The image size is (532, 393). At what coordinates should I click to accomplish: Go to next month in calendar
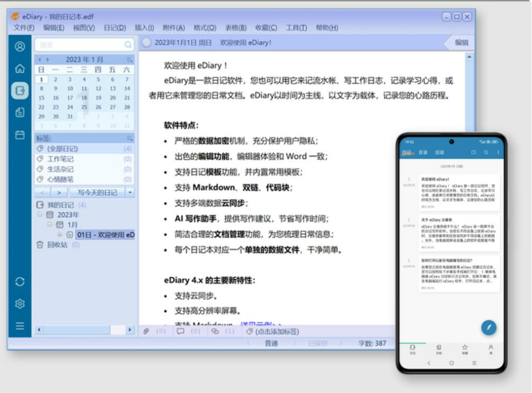click(x=47, y=59)
